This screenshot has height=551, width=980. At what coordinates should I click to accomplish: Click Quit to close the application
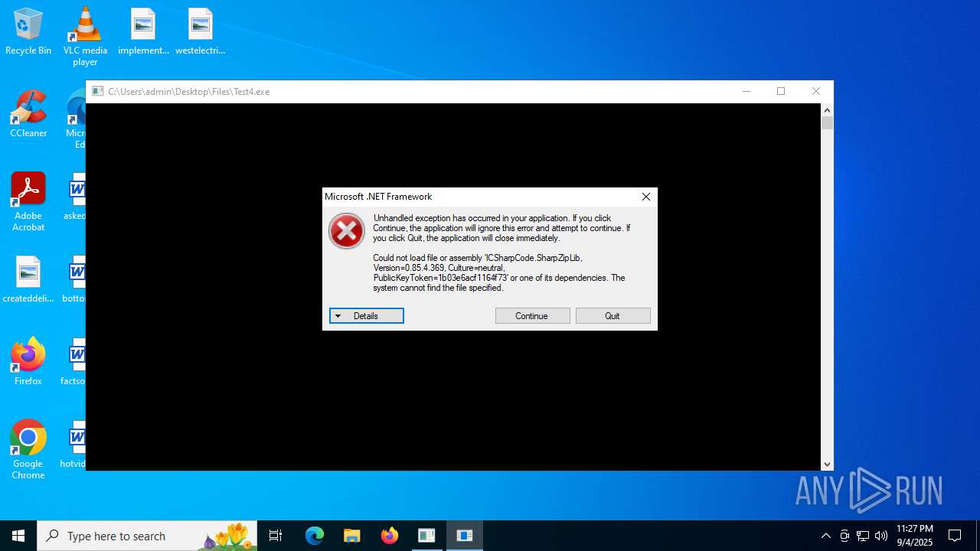pyautogui.click(x=612, y=316)
